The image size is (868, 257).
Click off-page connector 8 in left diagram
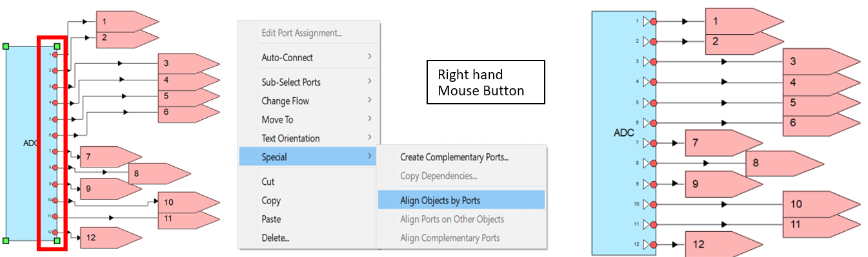[159, 173]
